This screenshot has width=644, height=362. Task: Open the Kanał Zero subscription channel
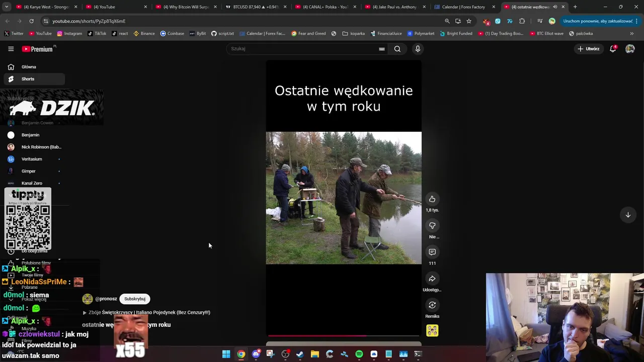click(x=34, y=183)
